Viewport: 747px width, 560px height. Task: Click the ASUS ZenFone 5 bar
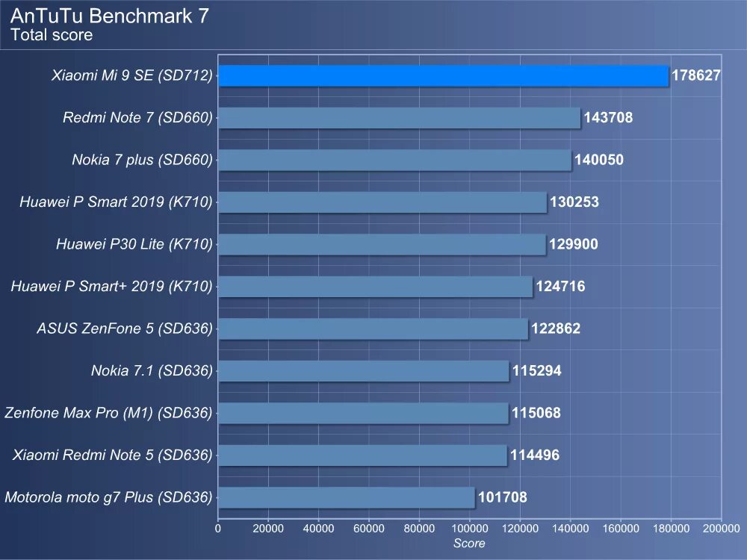[x=373, y=329]
